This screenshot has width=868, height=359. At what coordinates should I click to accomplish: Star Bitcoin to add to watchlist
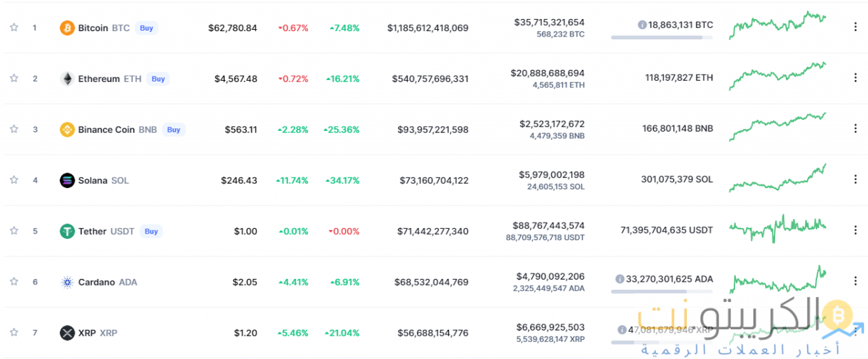pyautogui.click(x=14, y=28)
